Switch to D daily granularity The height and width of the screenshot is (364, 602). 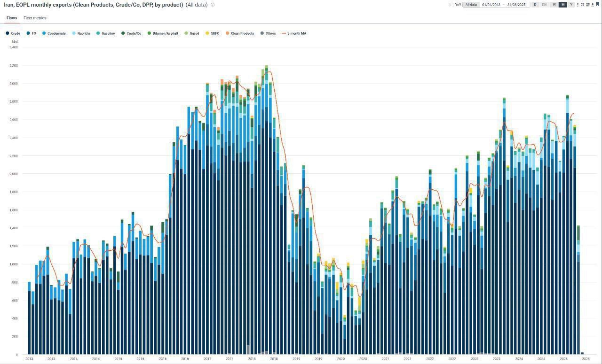(535, 5)
